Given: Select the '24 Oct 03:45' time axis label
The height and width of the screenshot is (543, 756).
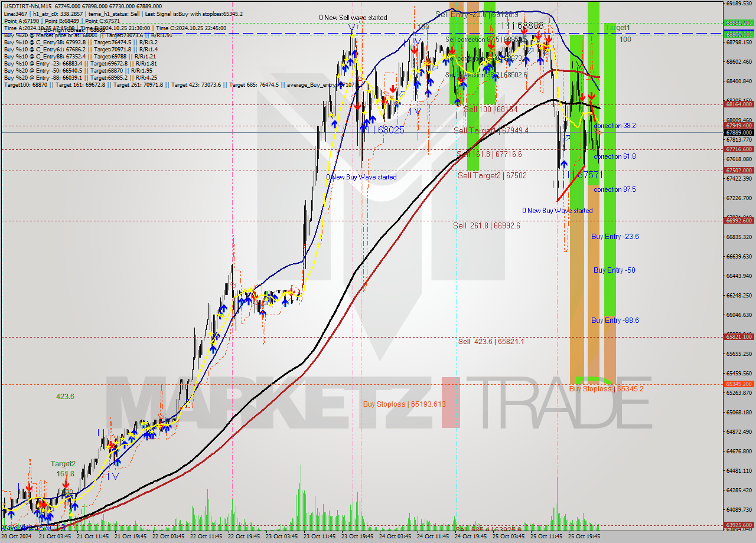Looking at the screenshot, I should (394, 537).
